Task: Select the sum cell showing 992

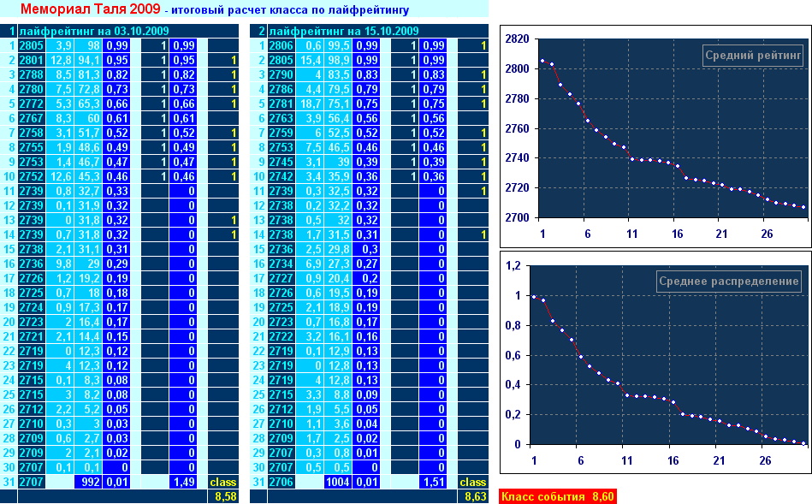Action: [x=88, y=483]
